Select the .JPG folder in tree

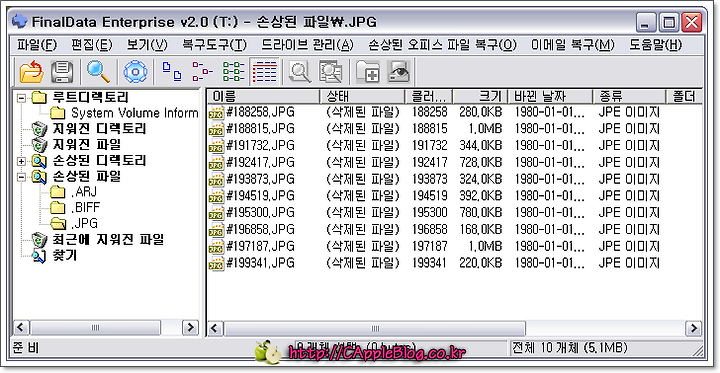pos(84,224)
